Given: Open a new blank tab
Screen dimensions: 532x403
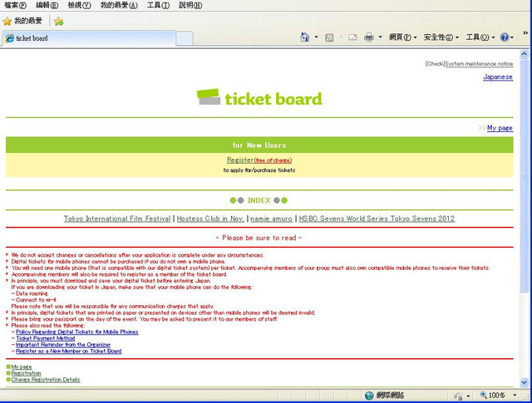Looking at the screenshot, I should (185, 39).
